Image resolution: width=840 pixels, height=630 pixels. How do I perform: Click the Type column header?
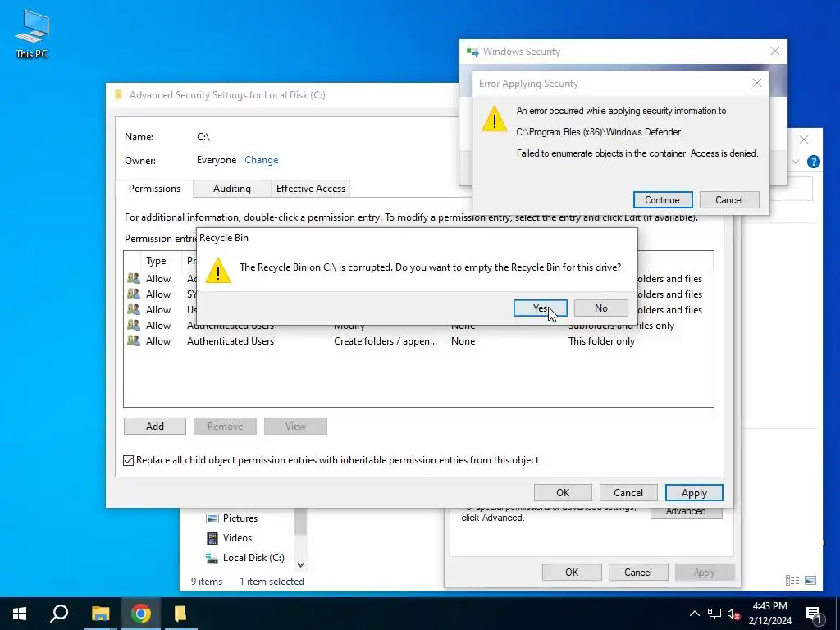click(156, 261)
